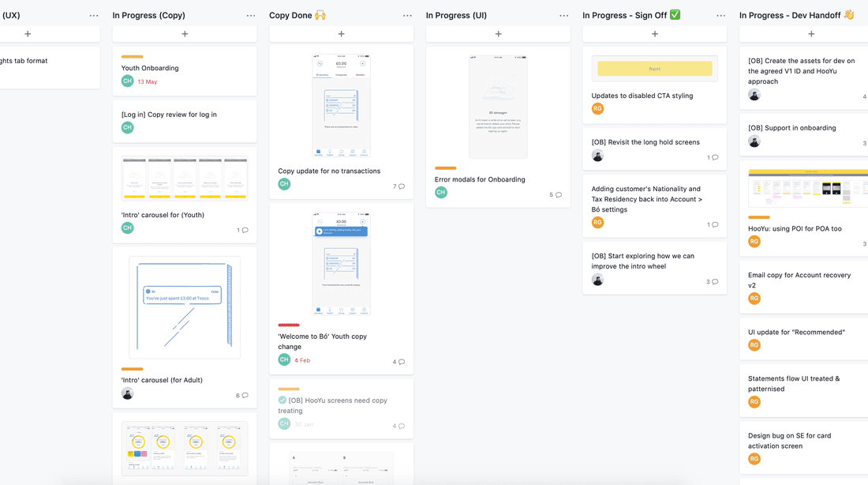
Task: Open the phone mockup thumbnail on 'Welcome to Bó' Youth copy
Action: click(x=341, y=264)
